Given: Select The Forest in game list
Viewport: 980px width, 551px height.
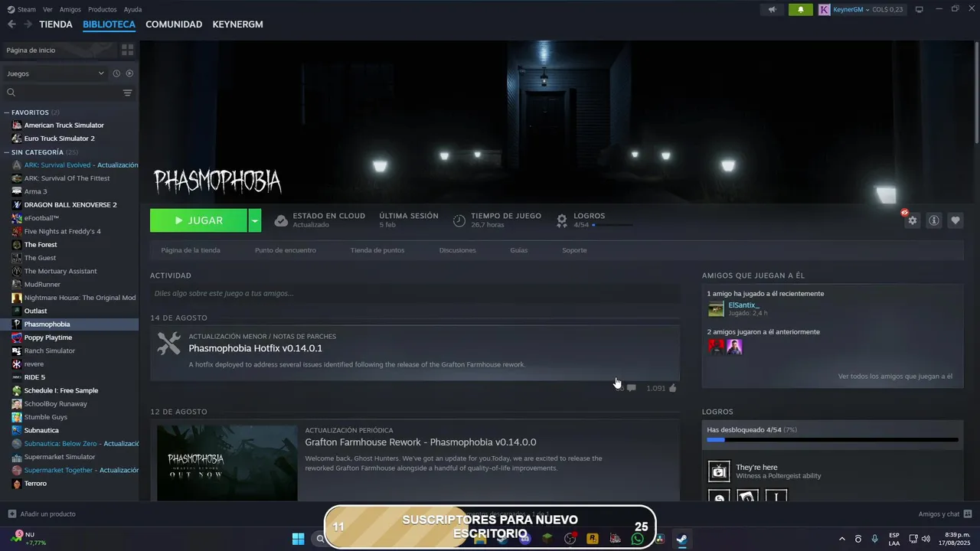Looking at the screenshot, I should (41, 245).
